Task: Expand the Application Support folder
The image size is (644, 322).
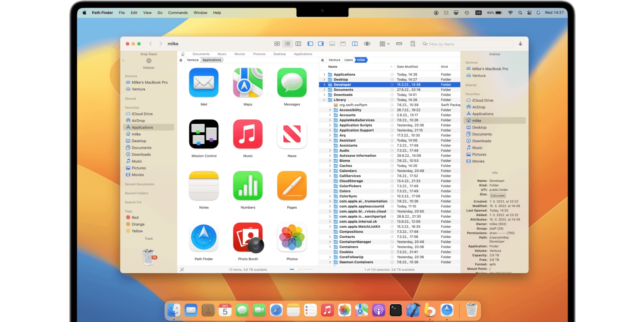Action: tap(330, 130)
